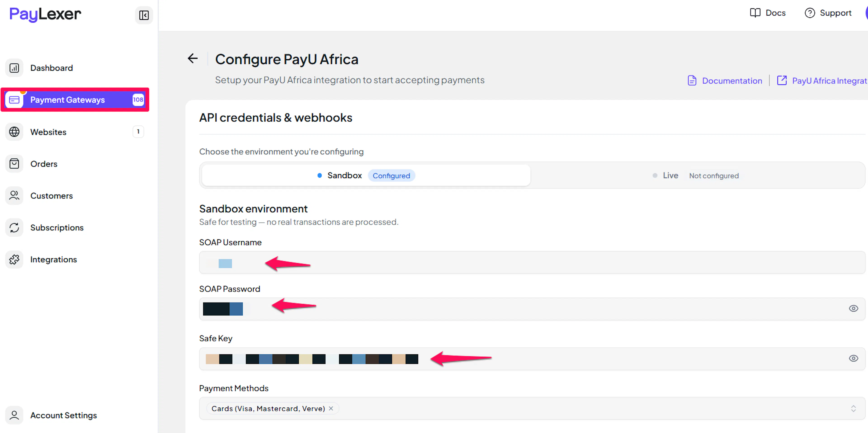Click the Support question mark icon
Image resolution: width=868 pixels, height=433 pixels.
tap(810, 13)
